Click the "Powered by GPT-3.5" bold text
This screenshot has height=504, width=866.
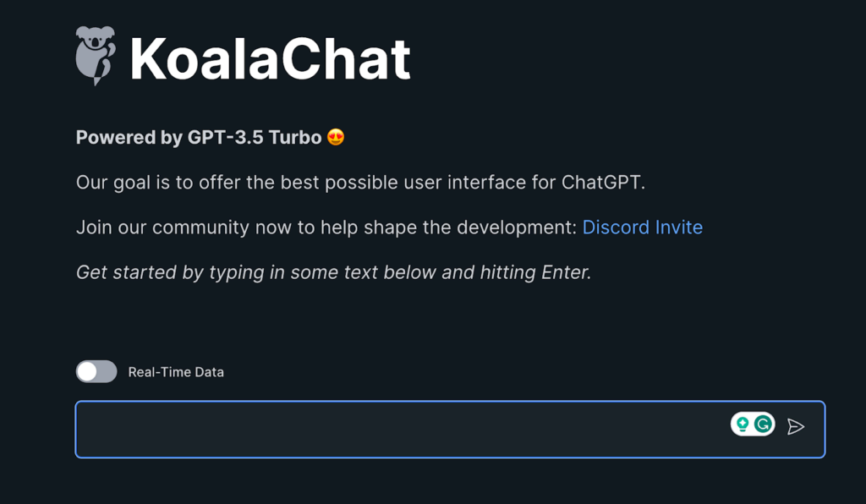click(169, 138)
